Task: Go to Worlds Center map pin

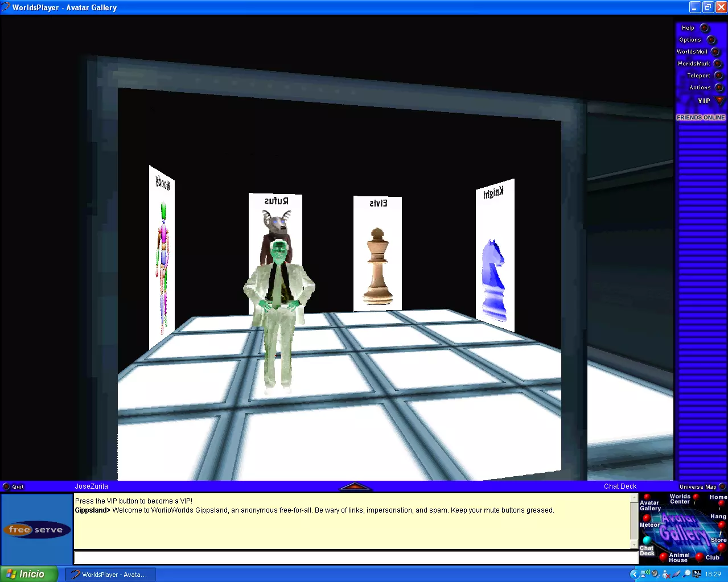Action: coord(696,497)
